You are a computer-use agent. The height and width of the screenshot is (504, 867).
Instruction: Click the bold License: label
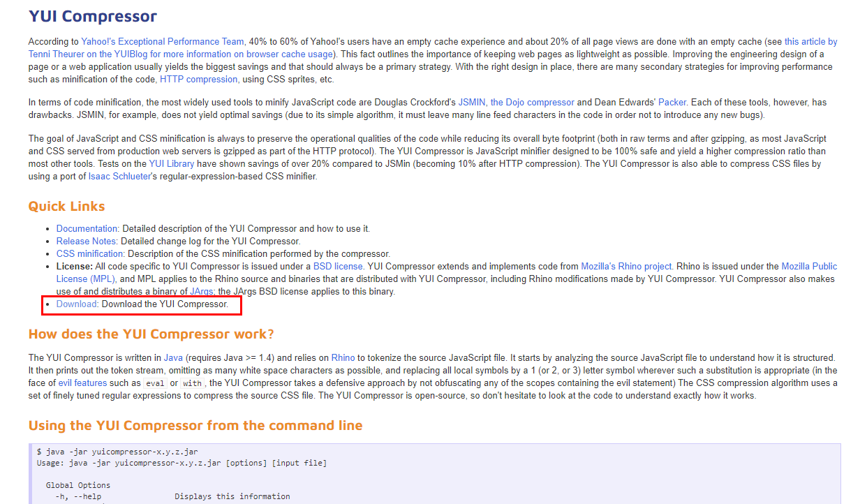click(x=75, y=267)
